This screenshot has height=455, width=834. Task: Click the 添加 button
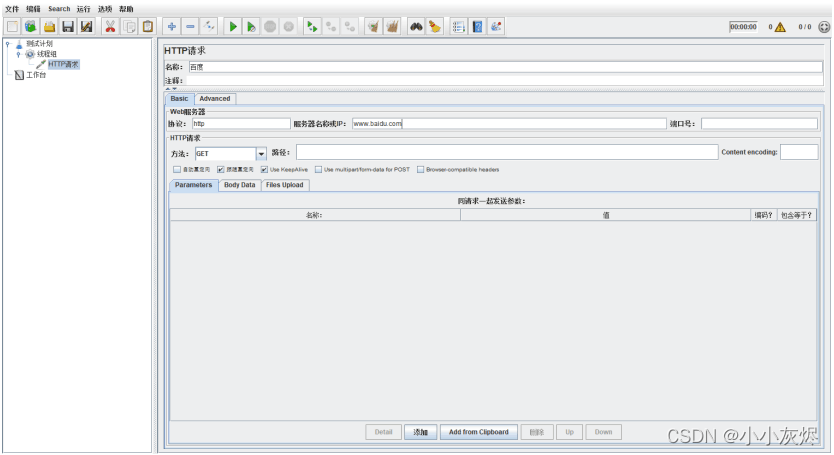(x=420, y=432)
